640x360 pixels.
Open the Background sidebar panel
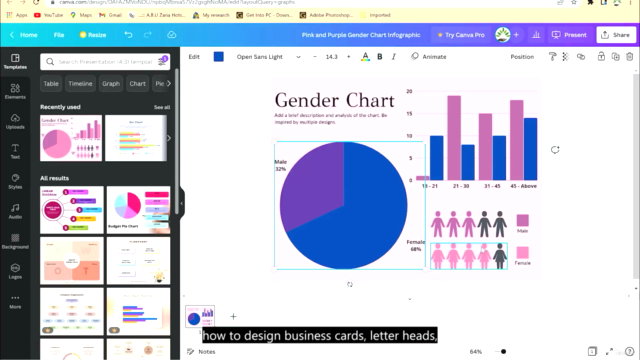[15, 242]
